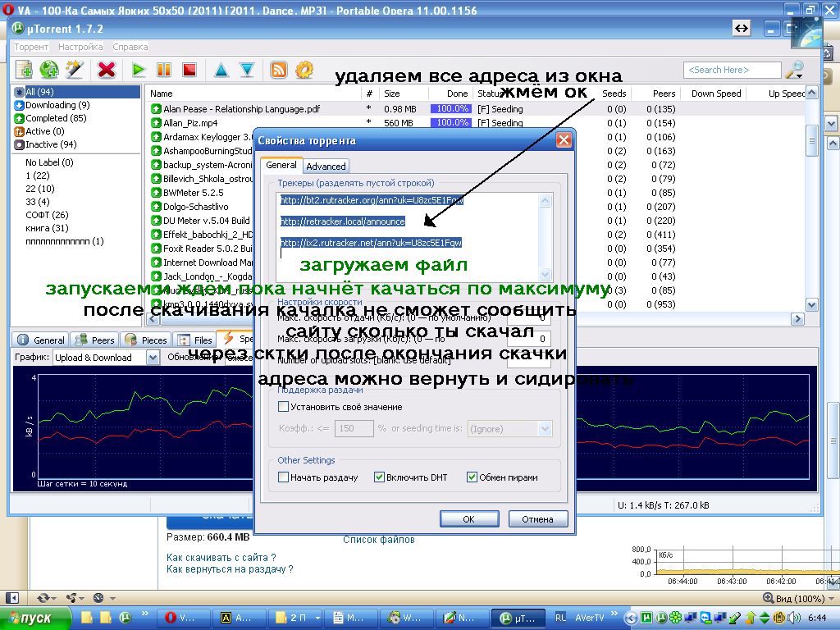
Task: Open the seeding time (Ignore) dropdown
Action: pyautogui.click(x=545, y=428)
